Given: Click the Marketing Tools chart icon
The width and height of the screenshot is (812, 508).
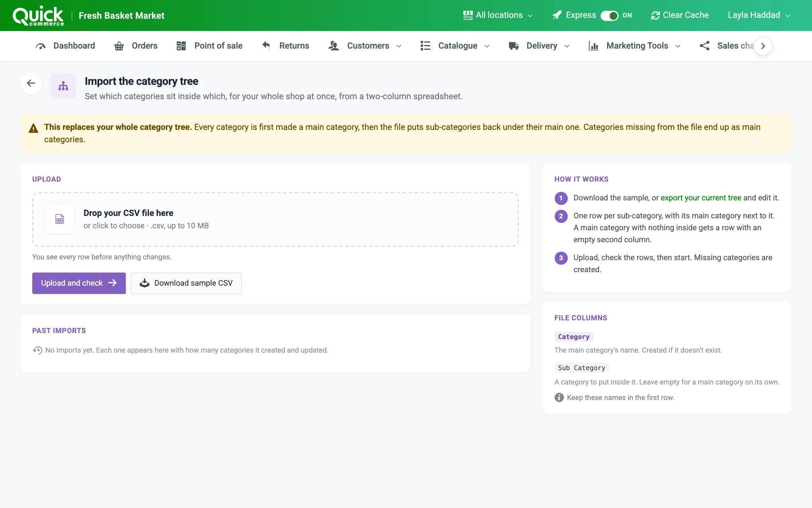Looking at the screenshot, I should pyautogui.click(x=593, y=46).
